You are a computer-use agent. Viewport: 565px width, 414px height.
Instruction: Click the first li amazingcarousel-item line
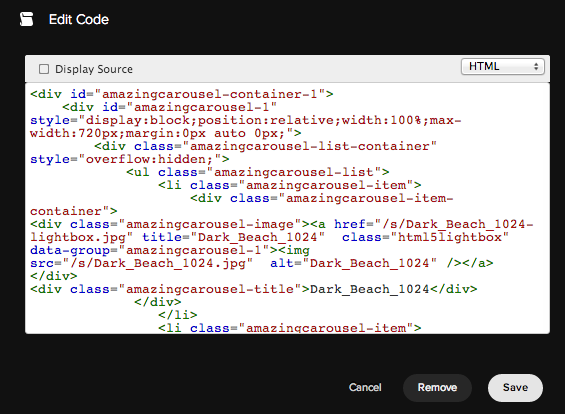pos(290,185)
